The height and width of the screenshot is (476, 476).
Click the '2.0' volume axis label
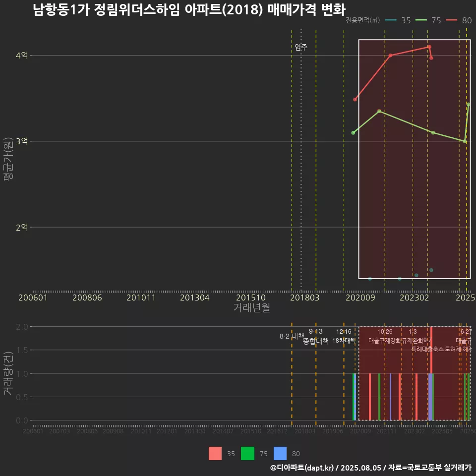22,327
